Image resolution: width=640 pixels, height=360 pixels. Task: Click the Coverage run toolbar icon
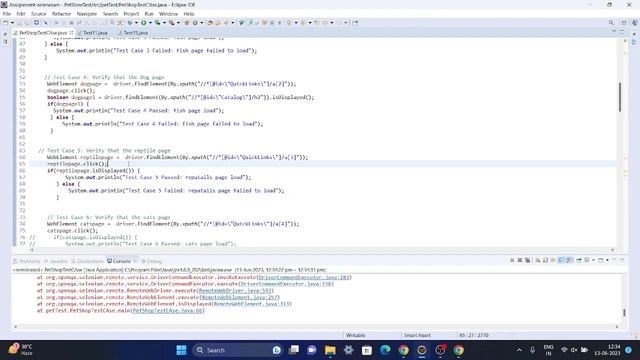click(158, 22)
